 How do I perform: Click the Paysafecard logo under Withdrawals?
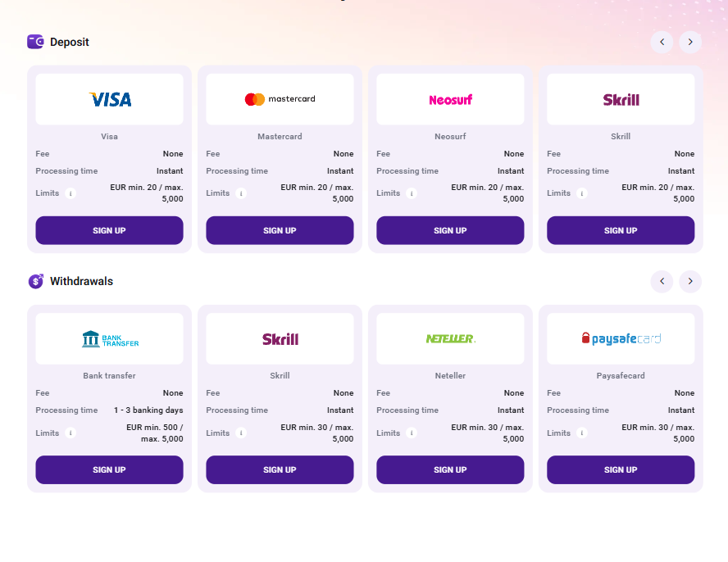[621, 338]
